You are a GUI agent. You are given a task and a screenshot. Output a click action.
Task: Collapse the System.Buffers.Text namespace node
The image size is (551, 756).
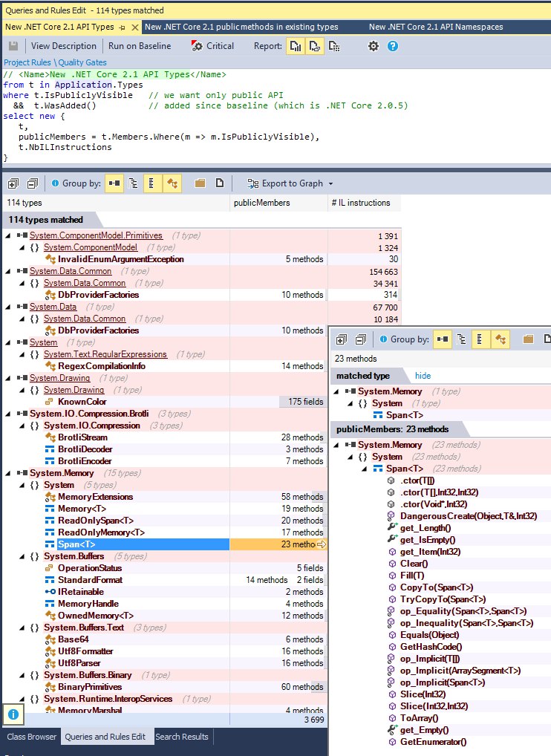tap(22, 628)
